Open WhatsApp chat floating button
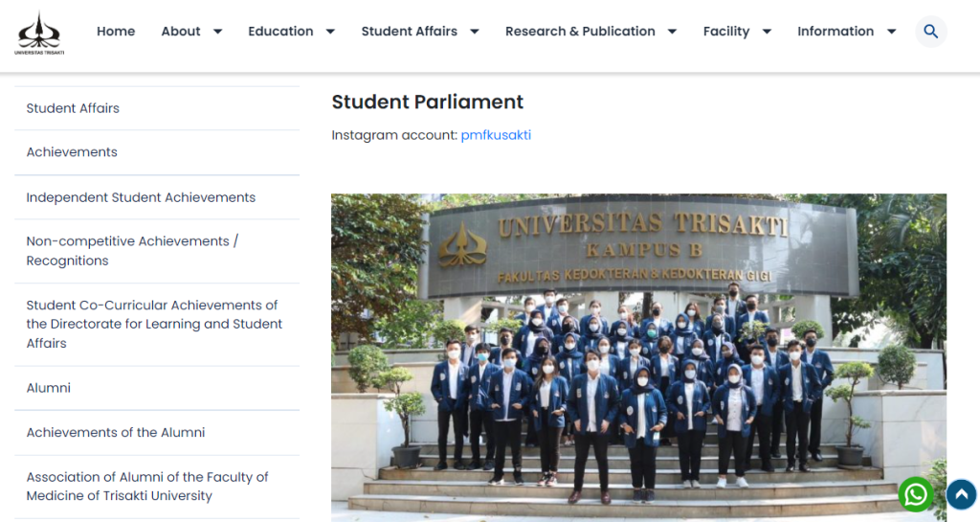 (x=916, y=494)
